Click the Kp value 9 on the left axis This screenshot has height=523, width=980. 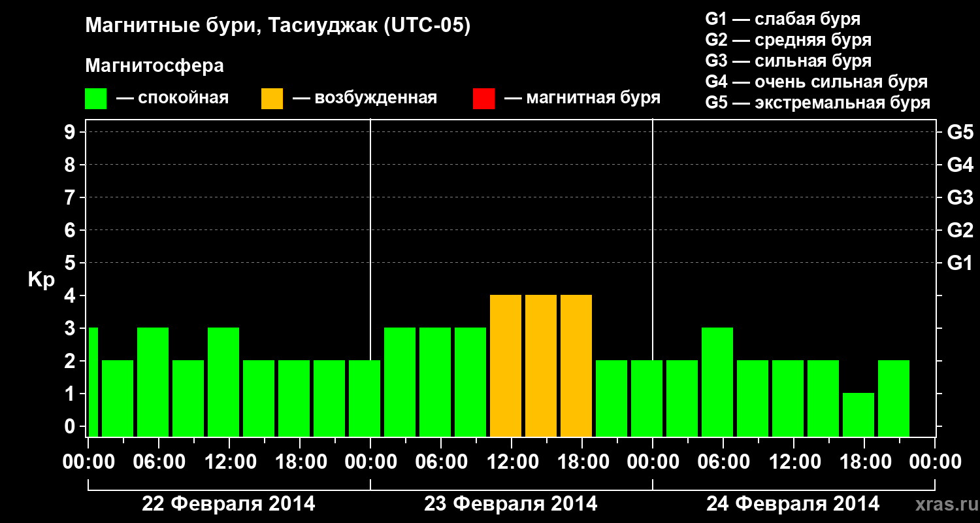tap(71, 132)
